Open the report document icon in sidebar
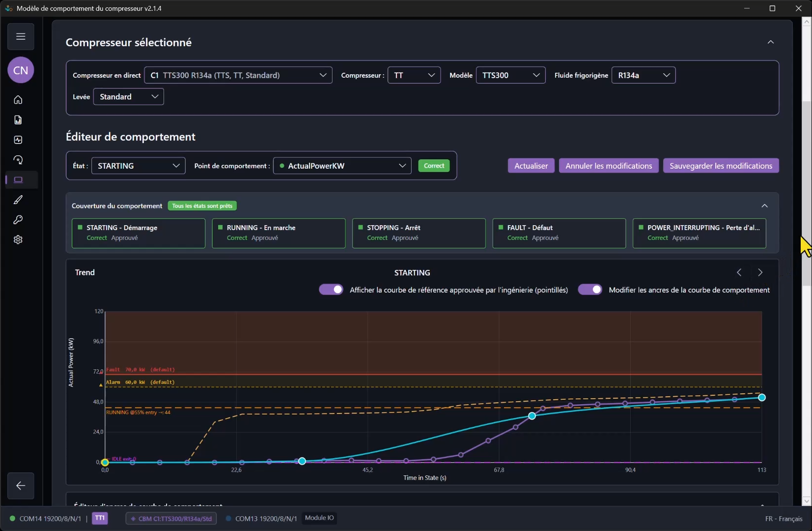Viewport: 812px width, 531px height. [x=18, y=120]
